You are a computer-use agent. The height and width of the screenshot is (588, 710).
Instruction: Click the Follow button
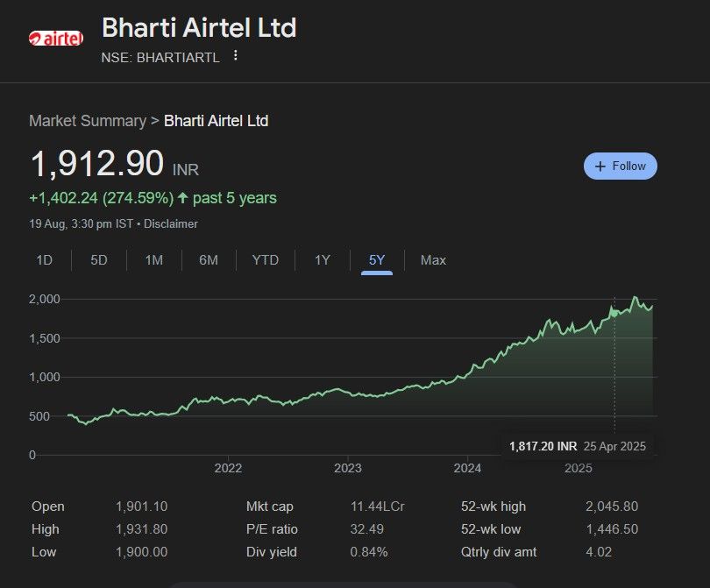tap(621, 166)
